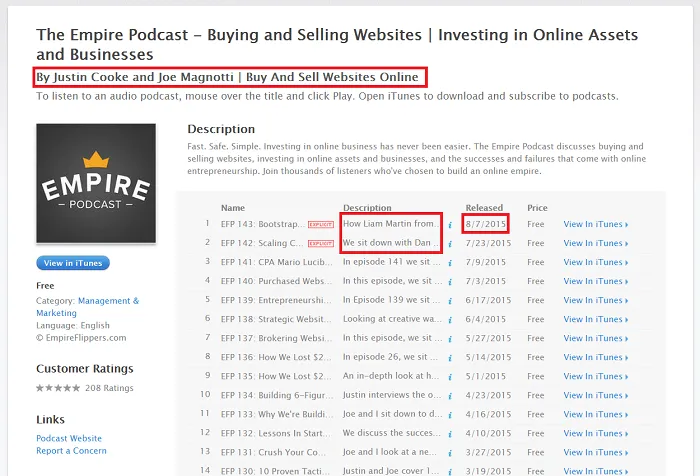Open the info icon on EFP 132 row

click(450, 434)
